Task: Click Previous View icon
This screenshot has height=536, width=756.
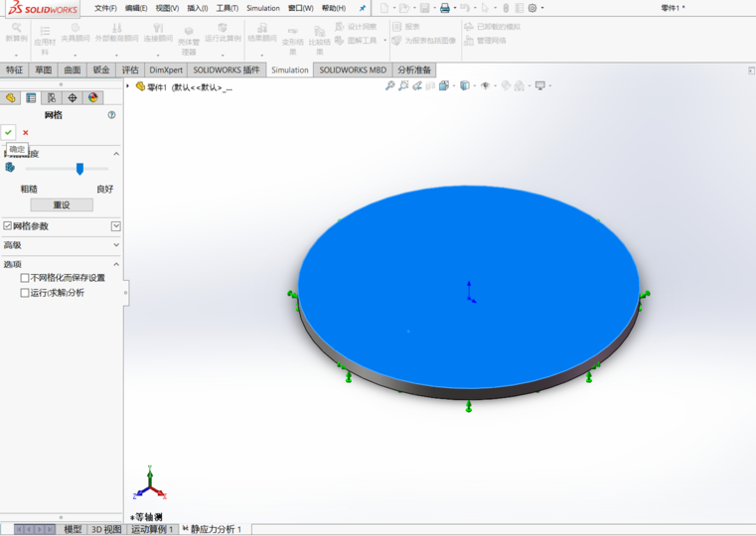Action: coord(417,85)
